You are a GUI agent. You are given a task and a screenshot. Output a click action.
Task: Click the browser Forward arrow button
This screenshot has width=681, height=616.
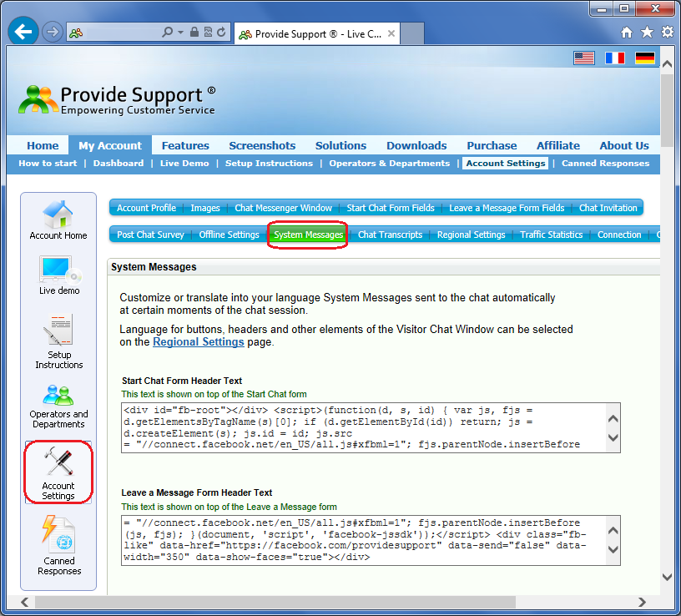pos(53,33)
